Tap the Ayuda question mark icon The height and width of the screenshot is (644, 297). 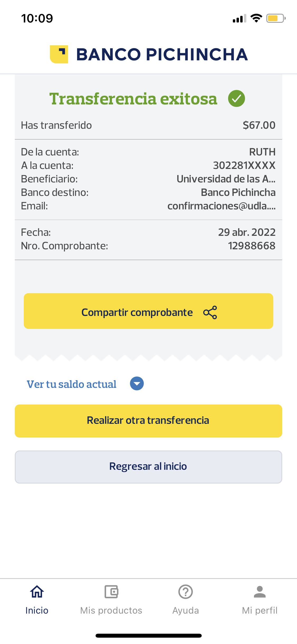point(186,592)
